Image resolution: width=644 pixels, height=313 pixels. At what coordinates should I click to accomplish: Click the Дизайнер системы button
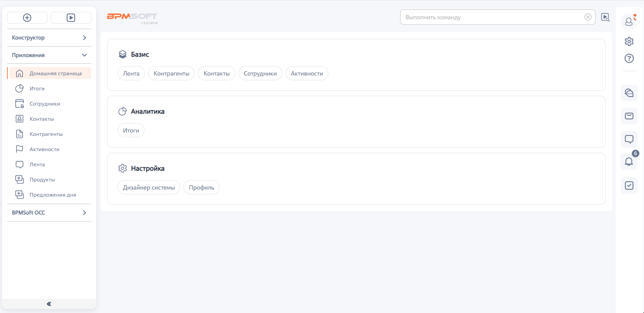tap(149, 188)
